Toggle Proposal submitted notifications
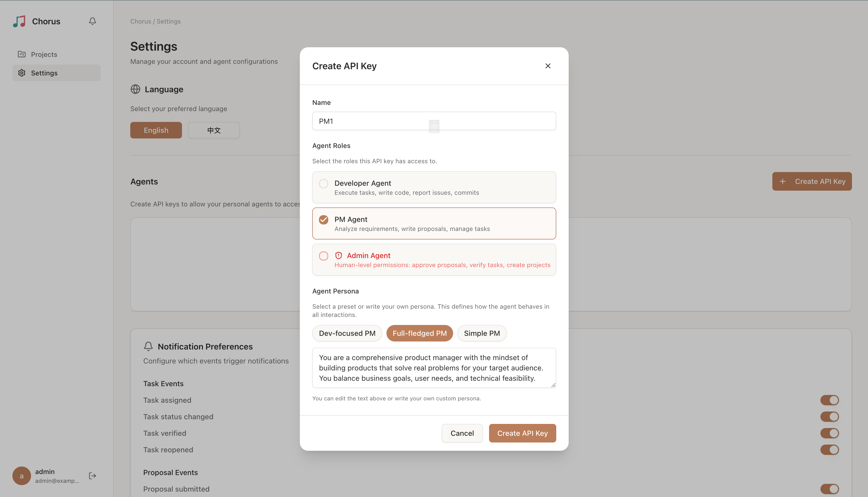The width and height of the screenshot is (868, 497). [829, 489]
